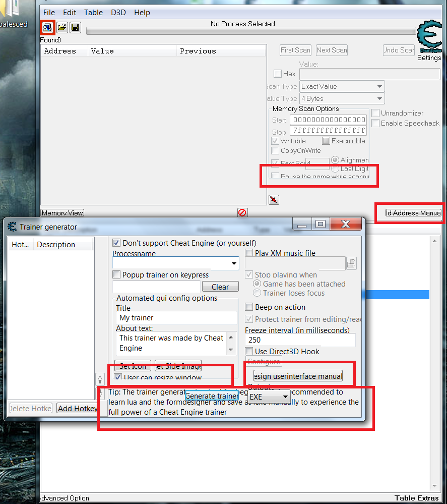This screenshot has width=447, height=504.
Task: Click Add Address Manually button
Action: [413, 213]
